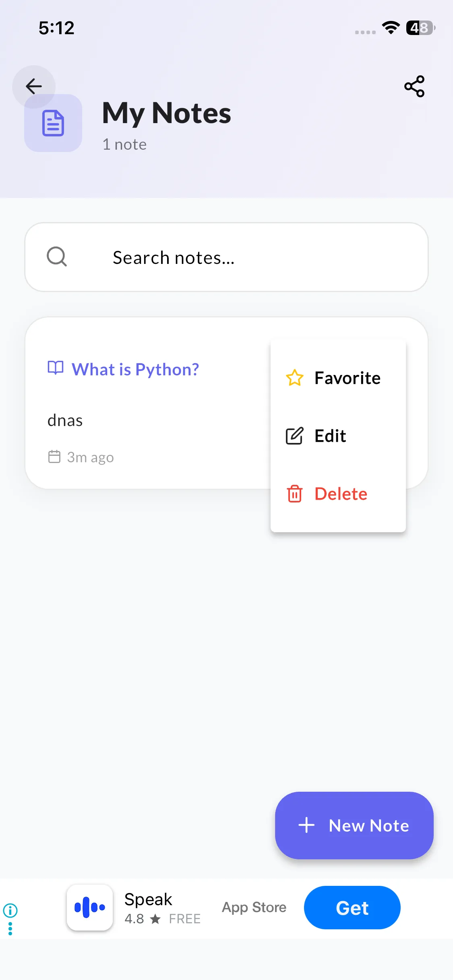Tap the yellow star Favorite icon
Screen dimensions: 453x980
coord(294,378)
